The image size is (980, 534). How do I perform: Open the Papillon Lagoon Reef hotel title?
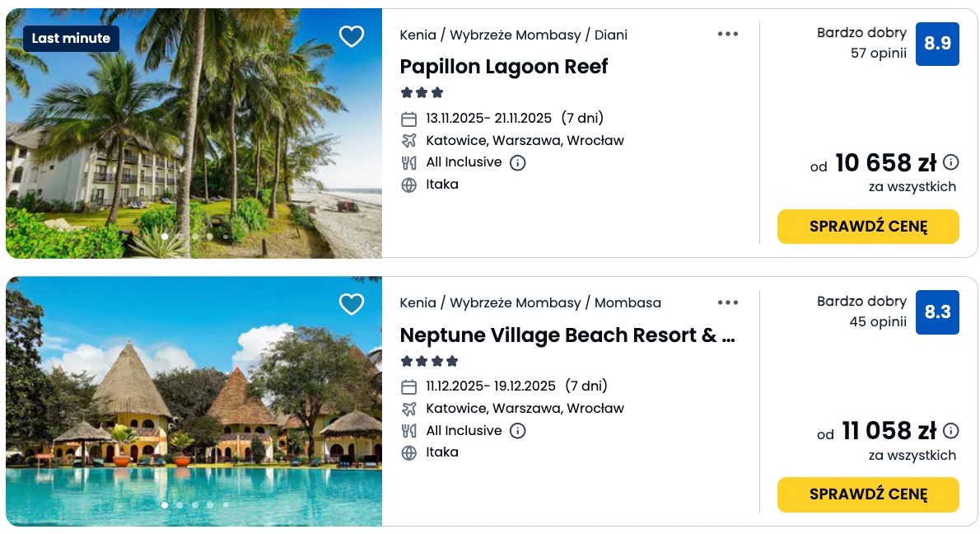point(503,67)
